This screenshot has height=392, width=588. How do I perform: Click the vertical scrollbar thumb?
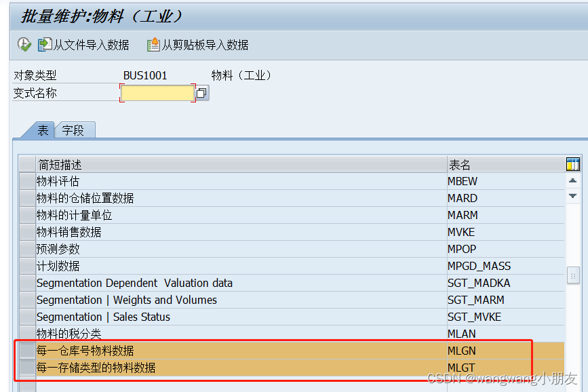coord(572,276)
